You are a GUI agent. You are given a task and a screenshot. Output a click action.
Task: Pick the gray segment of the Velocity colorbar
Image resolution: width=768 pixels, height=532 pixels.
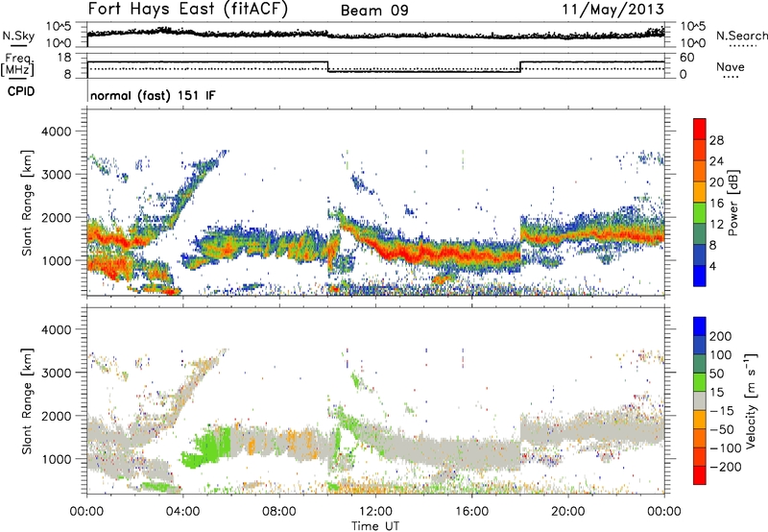point(700,400)
